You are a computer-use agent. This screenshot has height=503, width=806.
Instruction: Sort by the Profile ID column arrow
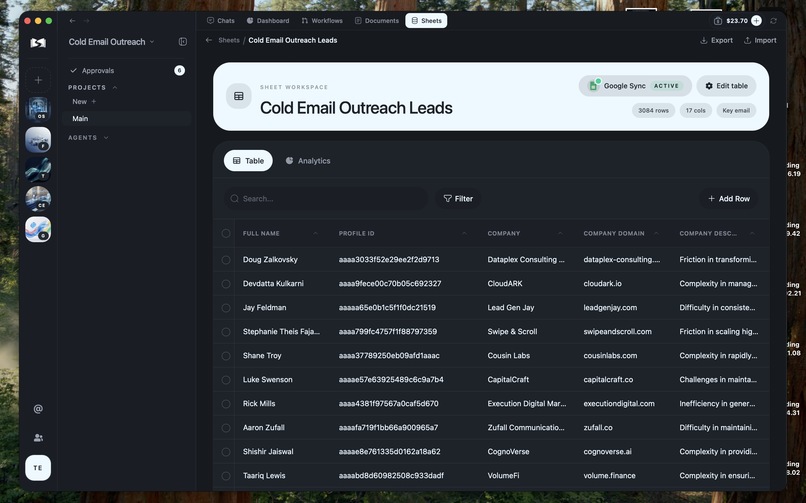(464, 233)
